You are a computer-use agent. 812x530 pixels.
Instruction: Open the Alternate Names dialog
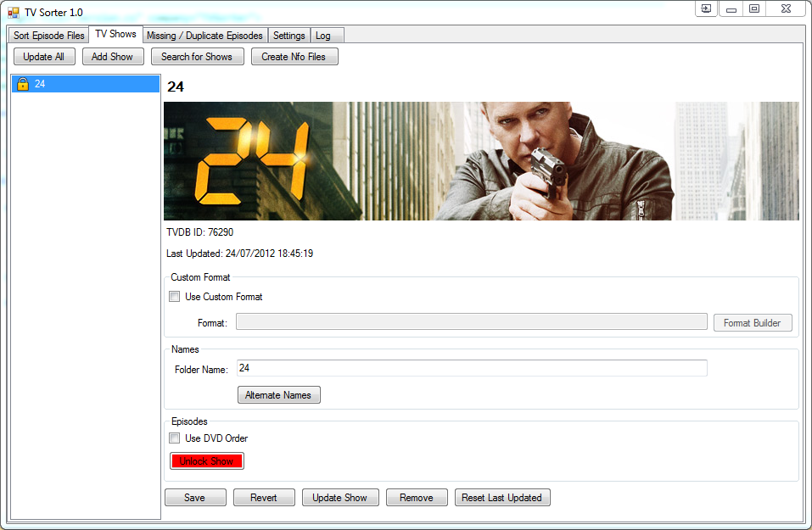coord(278,395)
